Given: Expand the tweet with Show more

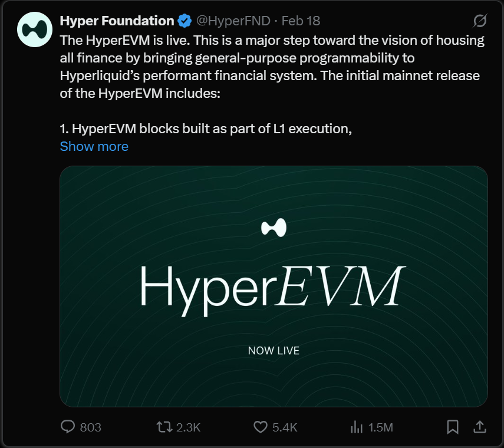Looking at the screenshot, I should click(94, 146).
